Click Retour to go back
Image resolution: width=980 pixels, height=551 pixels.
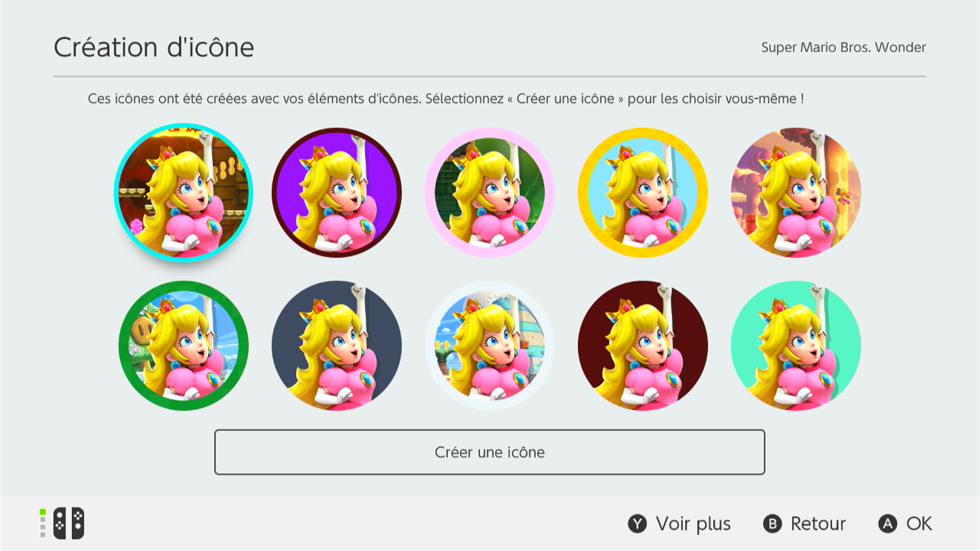pyautogui.click(x=818, y=524)
